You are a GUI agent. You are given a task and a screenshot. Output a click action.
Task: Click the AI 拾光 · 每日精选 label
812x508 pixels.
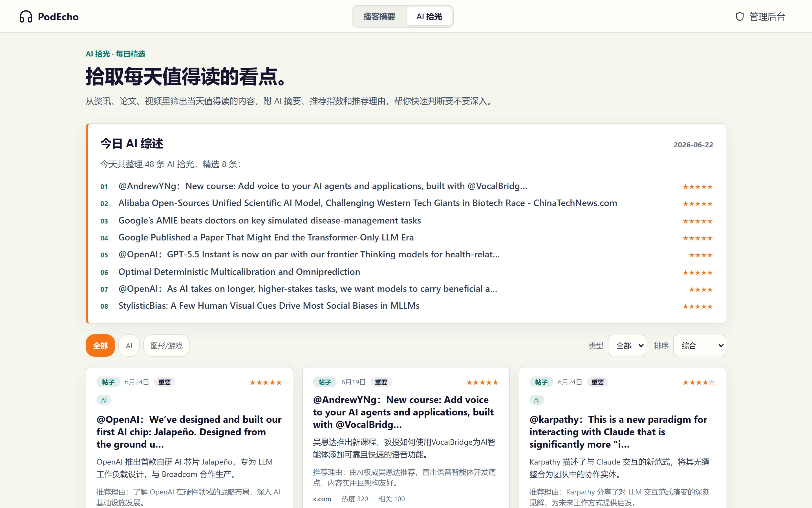pos(115,54)
